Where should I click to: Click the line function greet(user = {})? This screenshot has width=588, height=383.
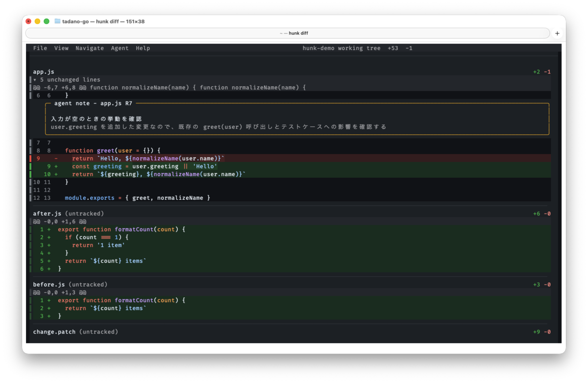point(290,150)
